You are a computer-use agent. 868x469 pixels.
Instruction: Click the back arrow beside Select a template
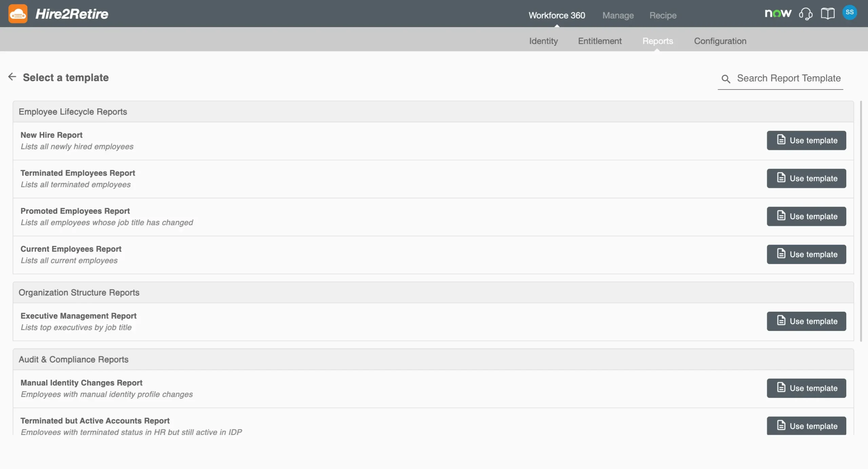[x=12, y=77]
